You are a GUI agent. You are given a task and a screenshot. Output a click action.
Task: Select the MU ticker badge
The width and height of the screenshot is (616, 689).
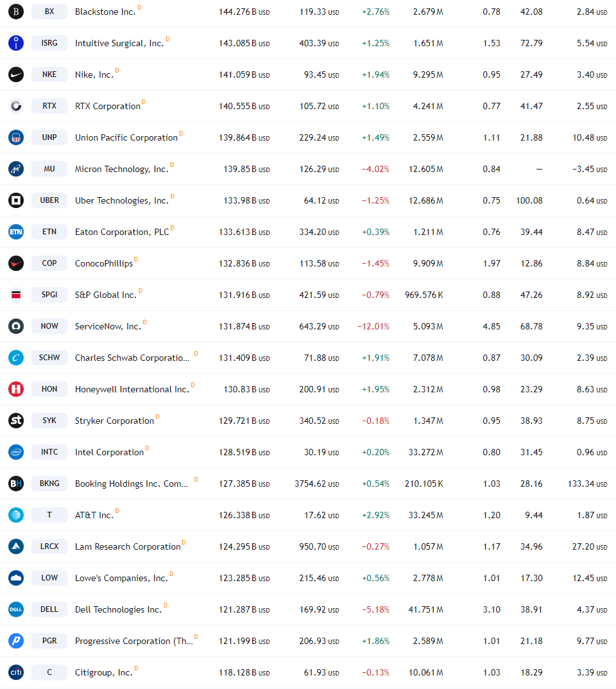49,169
